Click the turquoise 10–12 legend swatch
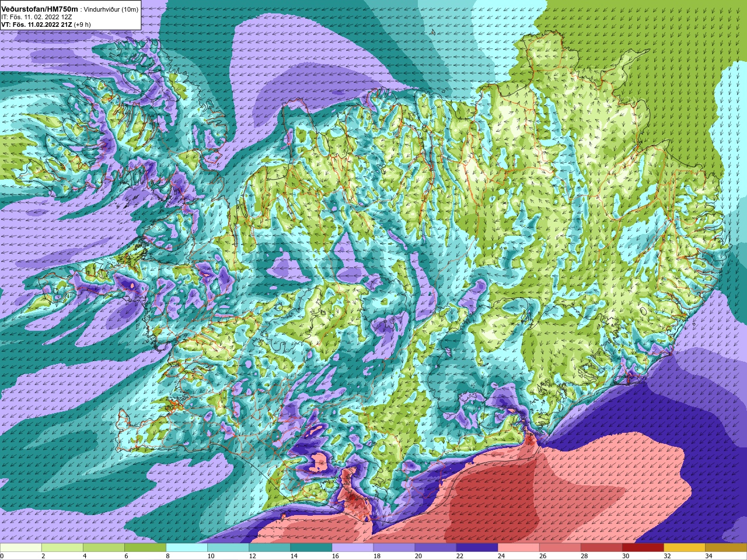This screenshot has height=560, width=747. 228,548
